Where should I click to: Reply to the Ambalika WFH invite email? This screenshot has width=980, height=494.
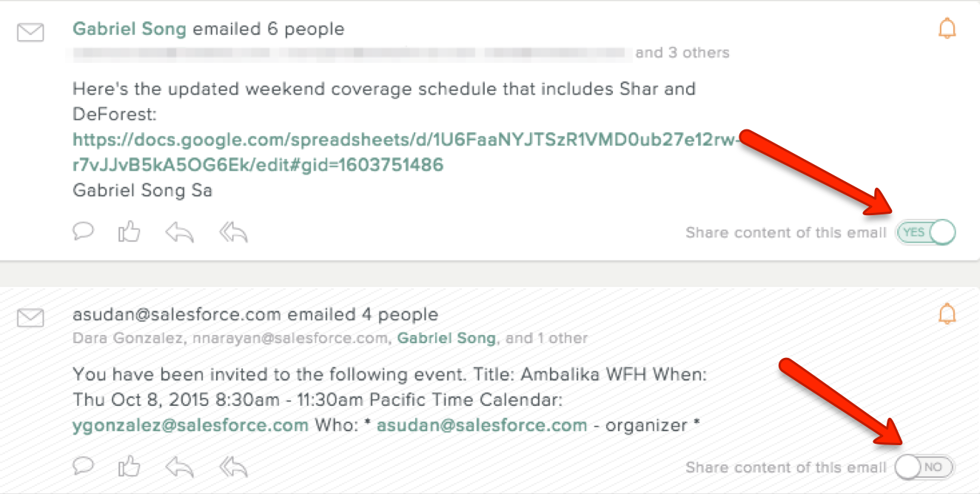click(180, 467)
